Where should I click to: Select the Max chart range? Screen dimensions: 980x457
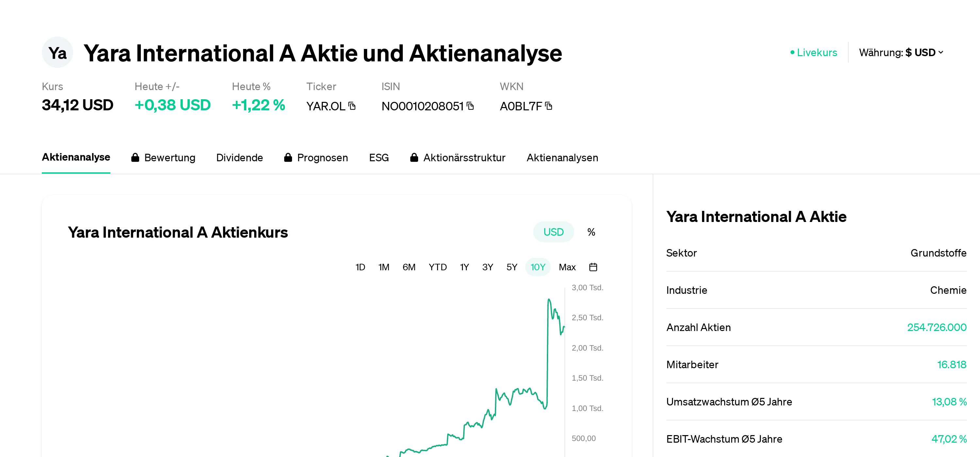click(567, 267)
